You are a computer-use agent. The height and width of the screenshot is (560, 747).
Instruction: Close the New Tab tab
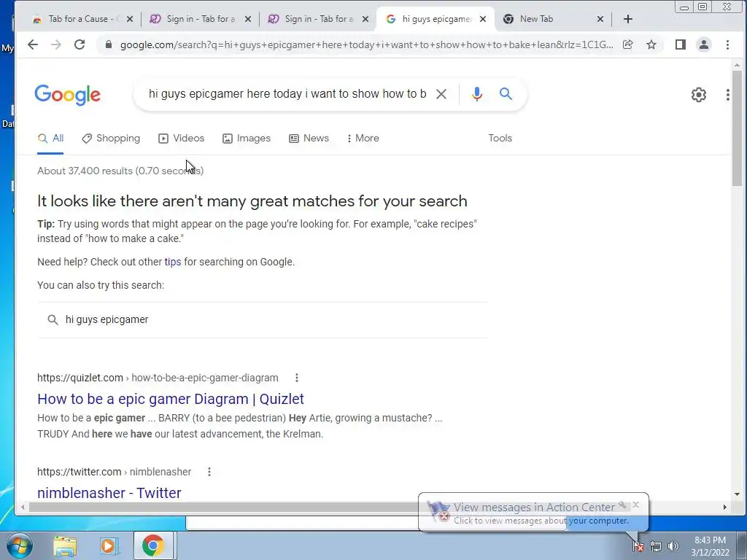[x=600, y=19]
